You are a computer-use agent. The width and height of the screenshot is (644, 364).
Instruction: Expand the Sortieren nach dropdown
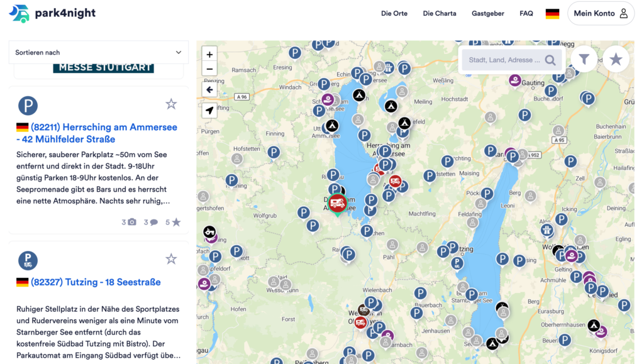click(x=99, y=53)
